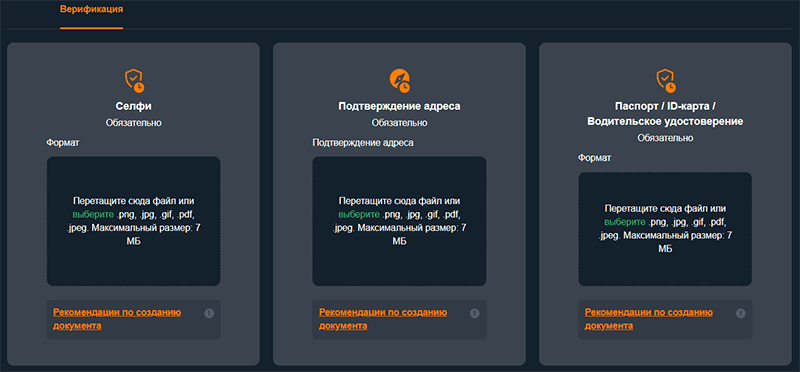This screenshot has height=372, width=800.
Task: Click the shield icon above Селфи
Action: click(x=134, y=81)
